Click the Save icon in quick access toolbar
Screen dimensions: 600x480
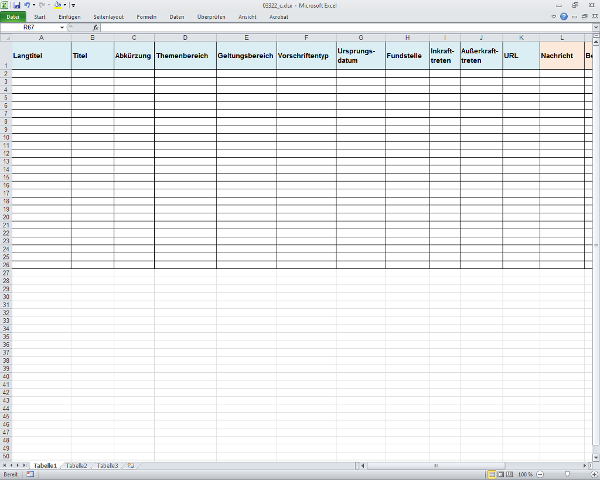(x=17, y=5)
